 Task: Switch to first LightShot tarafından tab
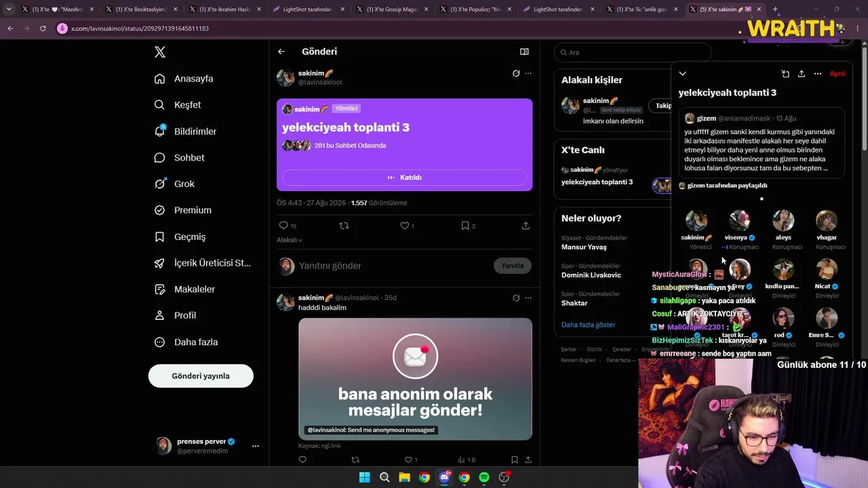pyautogui.click(x=307, y=9)
